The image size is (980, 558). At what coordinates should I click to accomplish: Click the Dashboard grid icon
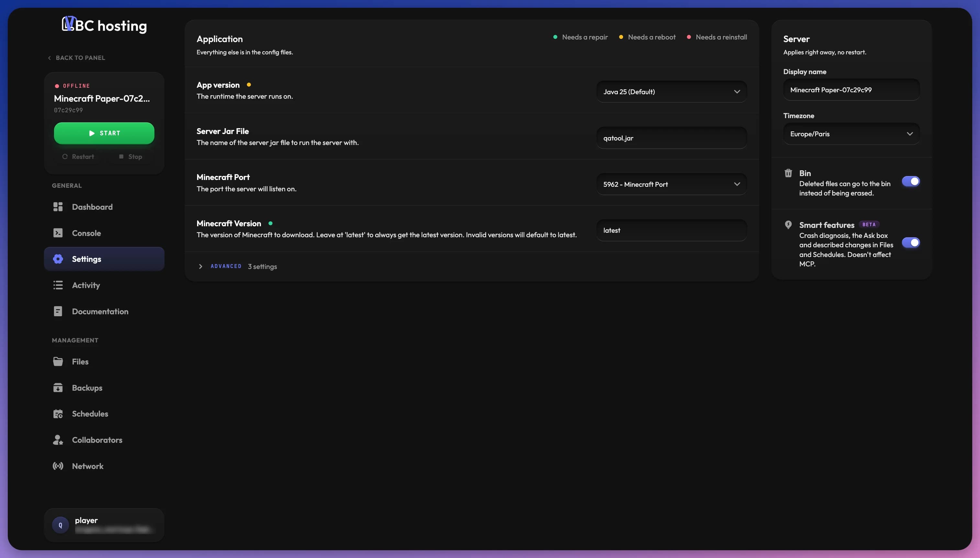58,207
